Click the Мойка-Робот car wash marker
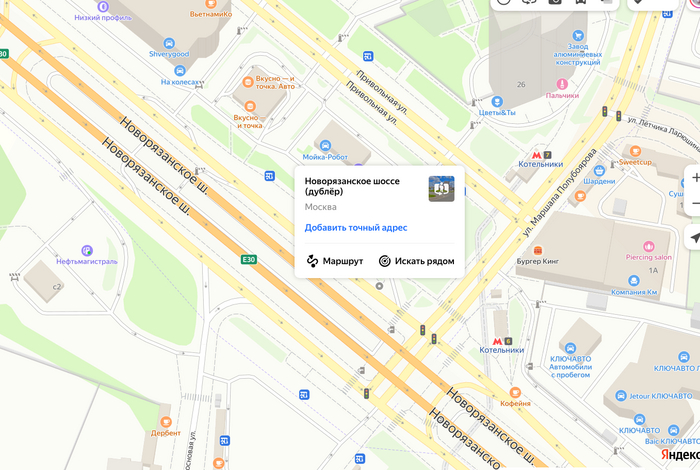Screen dimensions: 700x470 point(325,145)
